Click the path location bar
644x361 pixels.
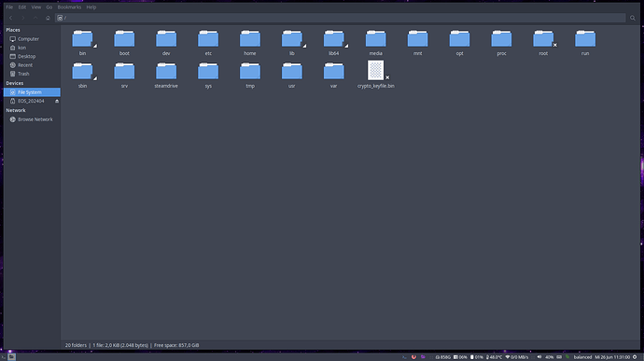tap(340, 18)
